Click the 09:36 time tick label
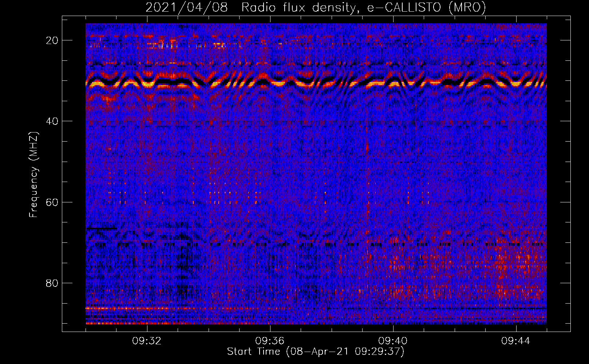Viewport: 589px width, 364px height. click(270, 341)
